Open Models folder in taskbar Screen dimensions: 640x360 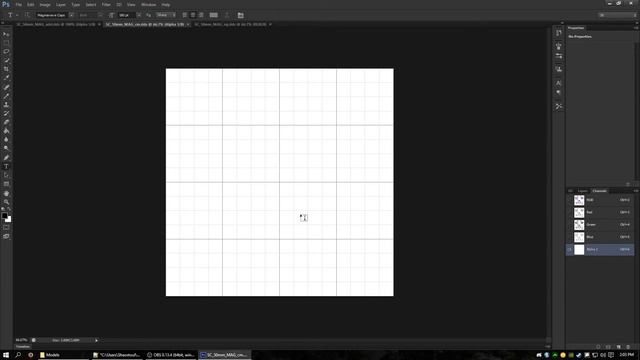(x=64, y=355)
